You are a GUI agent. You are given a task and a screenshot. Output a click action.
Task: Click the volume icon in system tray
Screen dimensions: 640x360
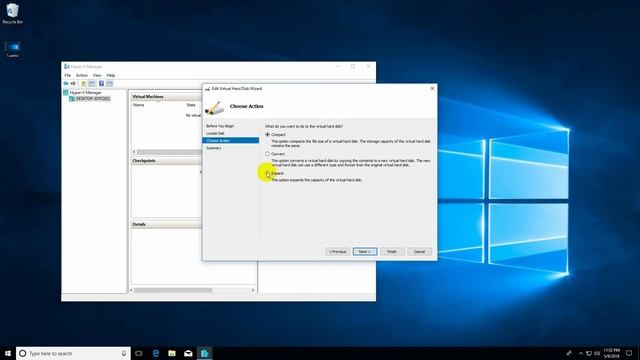coord(597,353)
